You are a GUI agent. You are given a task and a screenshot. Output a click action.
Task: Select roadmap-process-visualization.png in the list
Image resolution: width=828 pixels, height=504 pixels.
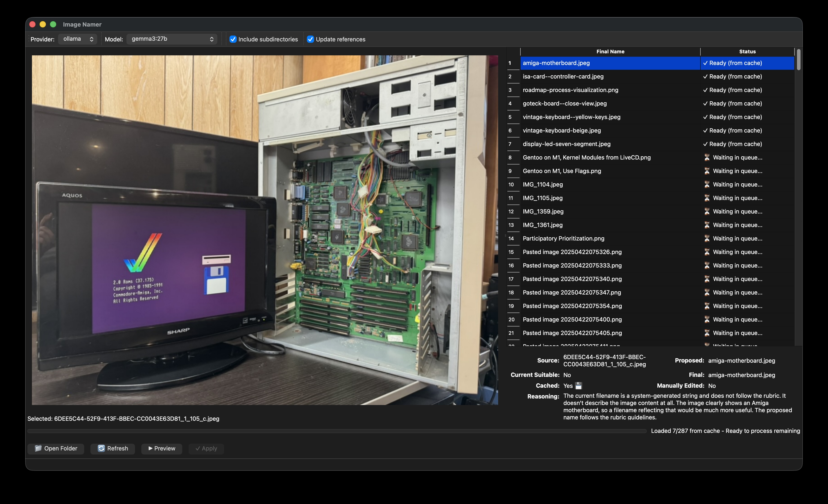650,90
